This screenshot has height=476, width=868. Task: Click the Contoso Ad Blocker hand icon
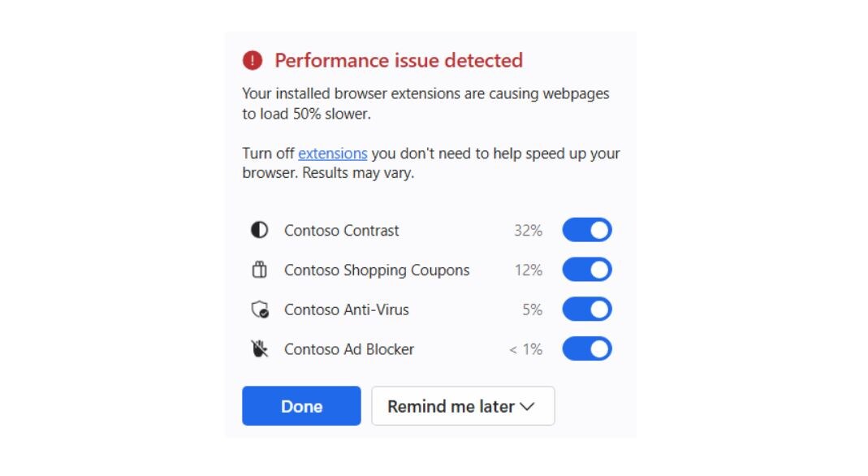pyautogui.click(x=259, y=348)
